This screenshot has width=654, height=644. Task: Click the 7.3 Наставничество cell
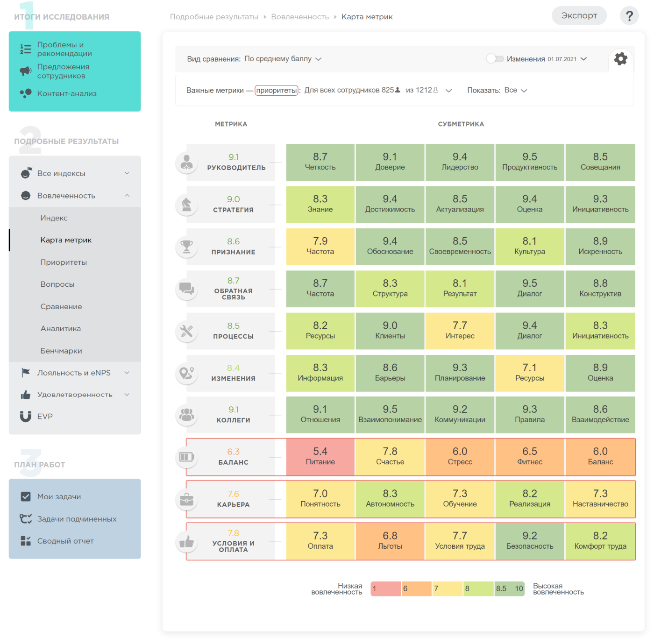click(x=600, y=499)
